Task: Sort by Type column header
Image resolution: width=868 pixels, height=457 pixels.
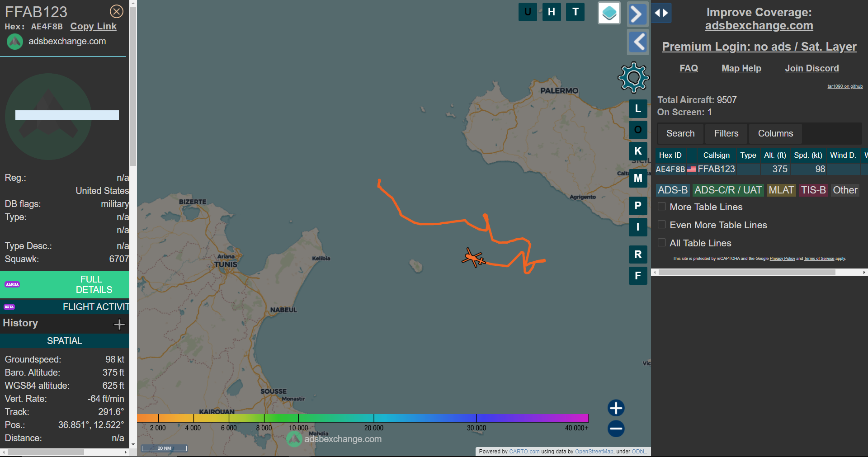Action: click(748, 155)
